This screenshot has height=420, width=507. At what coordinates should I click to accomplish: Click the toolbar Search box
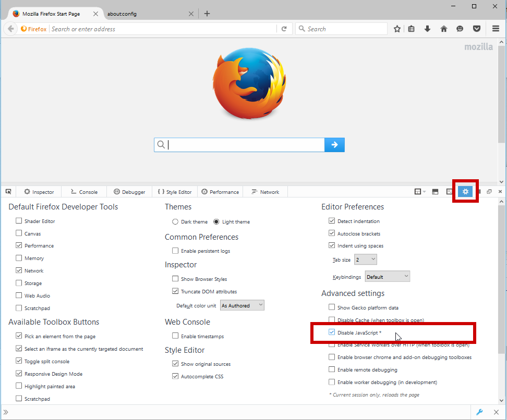341,29
